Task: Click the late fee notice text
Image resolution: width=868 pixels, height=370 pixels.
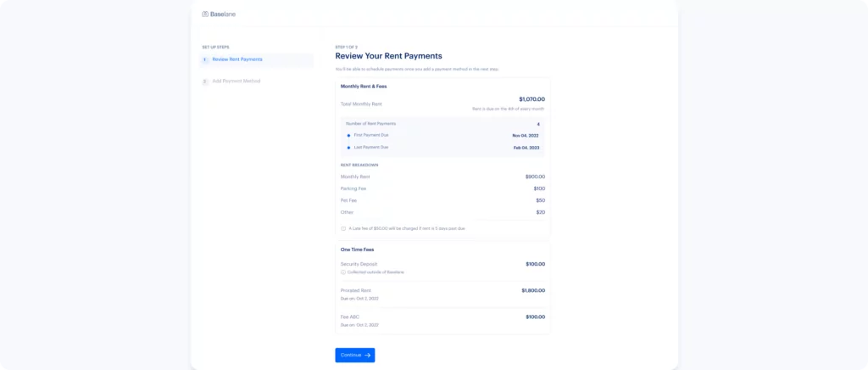Action: [x=407, y=228]
